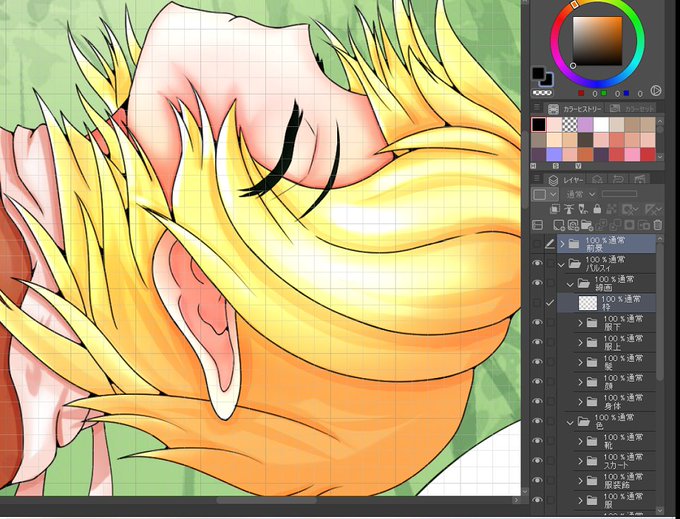Viewport: 680px width, 519px height.
Task: Click the delete layer trash icon
Action: click(658, 225)
